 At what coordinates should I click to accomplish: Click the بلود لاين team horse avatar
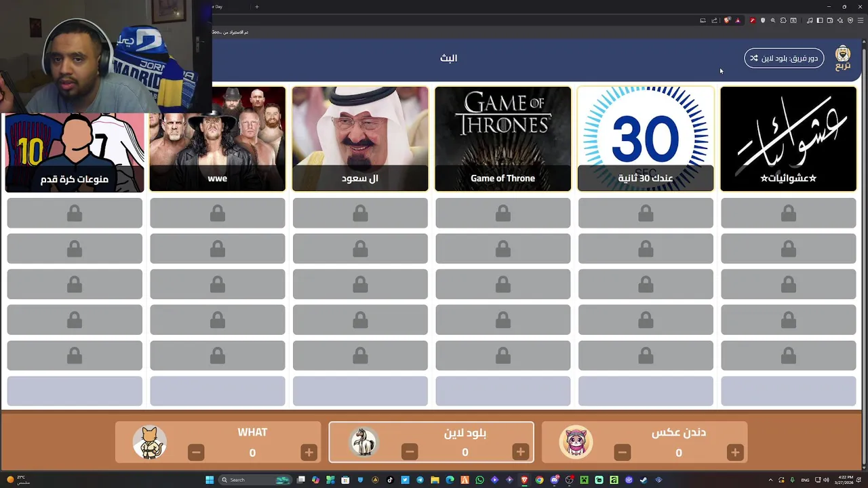[363, 442]
